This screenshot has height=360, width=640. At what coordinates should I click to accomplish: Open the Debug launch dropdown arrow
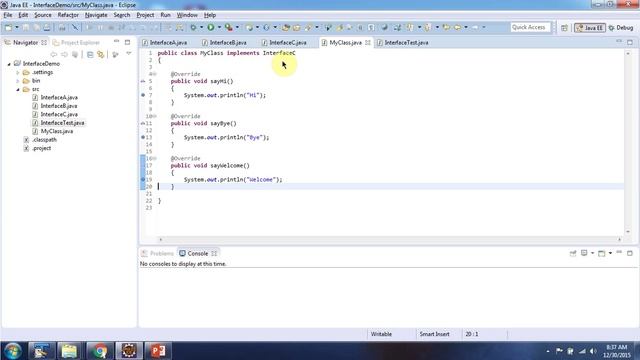pyautogui.click(x=201, y=27)
